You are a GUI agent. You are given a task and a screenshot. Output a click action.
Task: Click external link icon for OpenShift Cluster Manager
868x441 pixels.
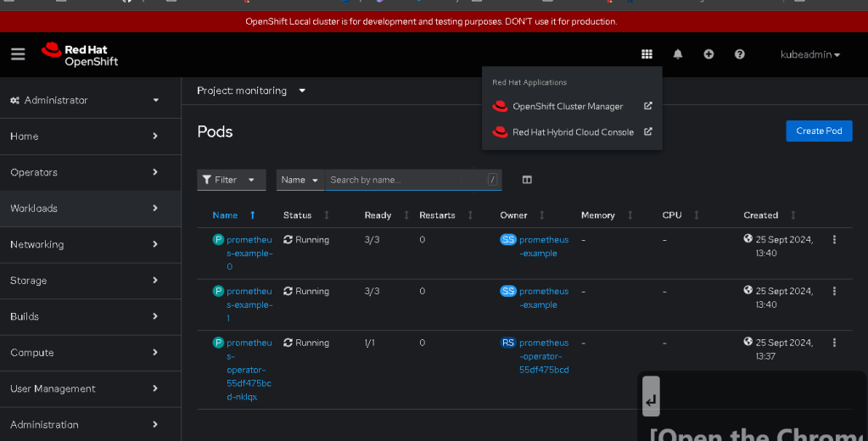click(x=647, y=106)
